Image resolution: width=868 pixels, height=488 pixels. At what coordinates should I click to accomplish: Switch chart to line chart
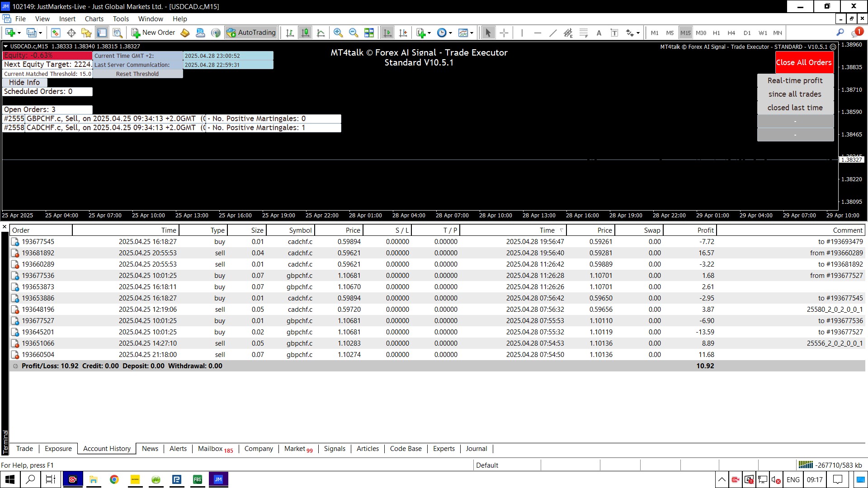[321, 33]
